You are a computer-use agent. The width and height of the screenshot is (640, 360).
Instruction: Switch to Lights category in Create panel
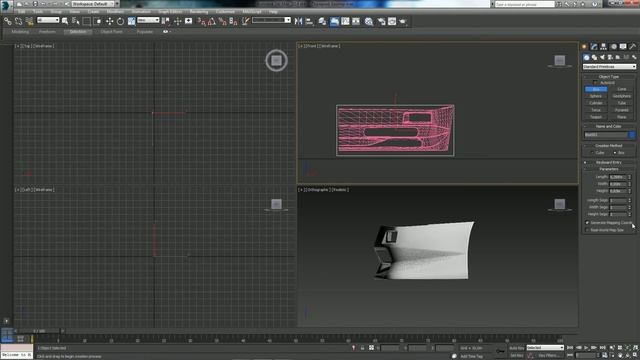602,58
